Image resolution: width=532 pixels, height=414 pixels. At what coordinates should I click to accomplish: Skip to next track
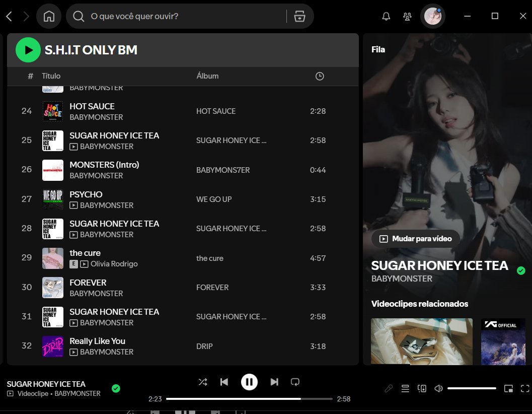[x=274, y=382]
